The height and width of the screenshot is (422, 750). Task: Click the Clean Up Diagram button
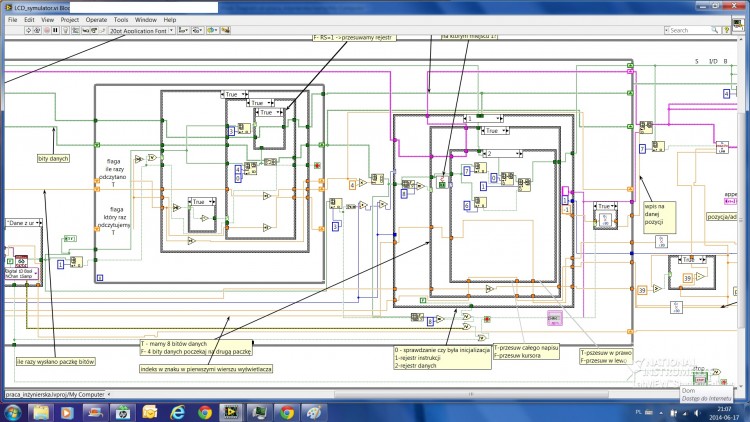click(x=226, y=30)
